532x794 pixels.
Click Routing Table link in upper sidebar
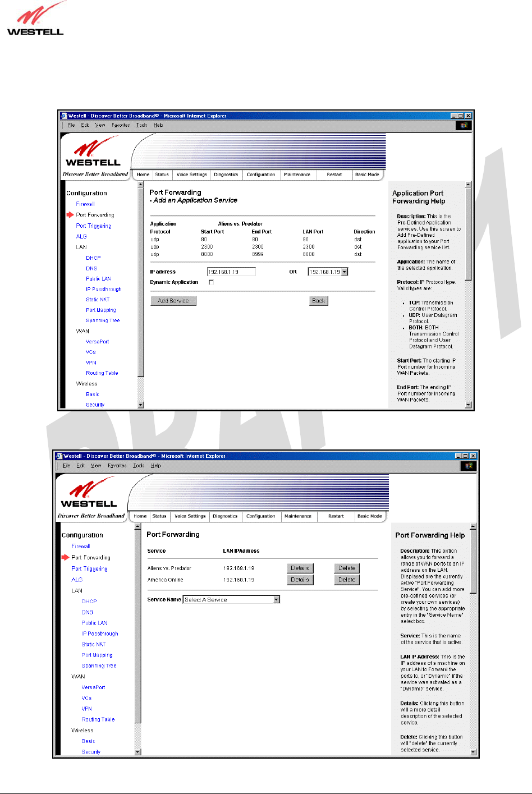point(102,373)
